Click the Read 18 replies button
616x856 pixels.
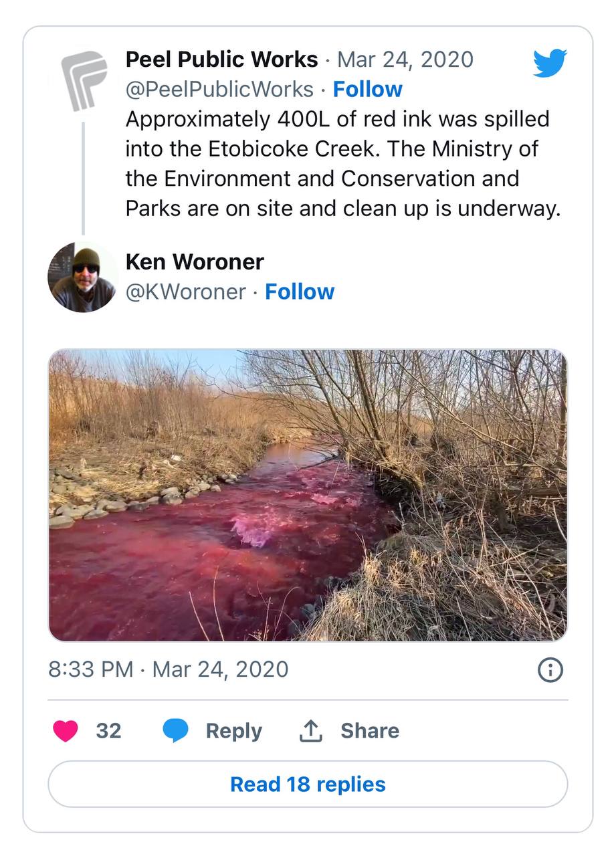(x=308, y=784)
